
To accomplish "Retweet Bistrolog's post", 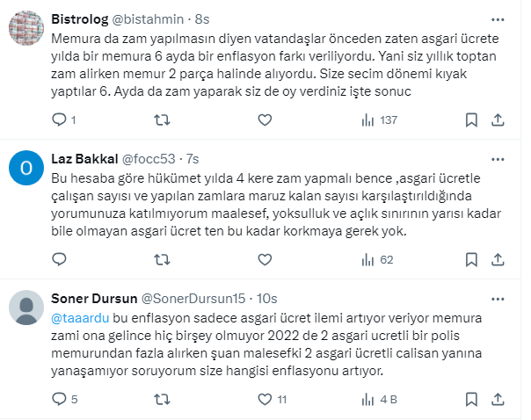I will coord(162,119).
